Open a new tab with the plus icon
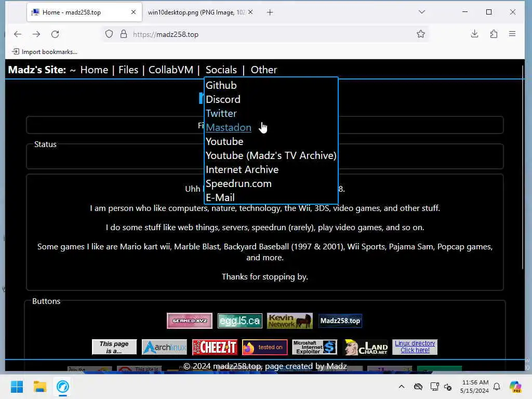The height and width of the screenshot is (399, 532). [x=270, y=12]
